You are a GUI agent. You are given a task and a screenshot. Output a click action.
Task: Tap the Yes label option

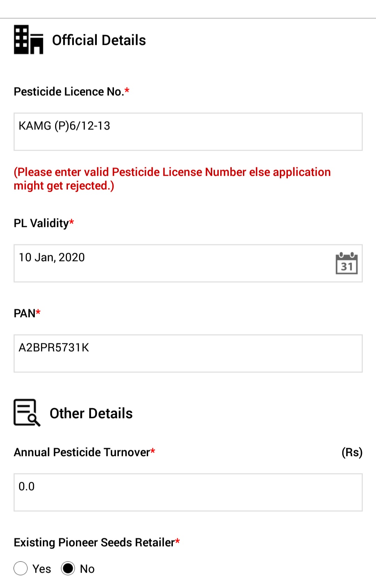pos(42,569)
